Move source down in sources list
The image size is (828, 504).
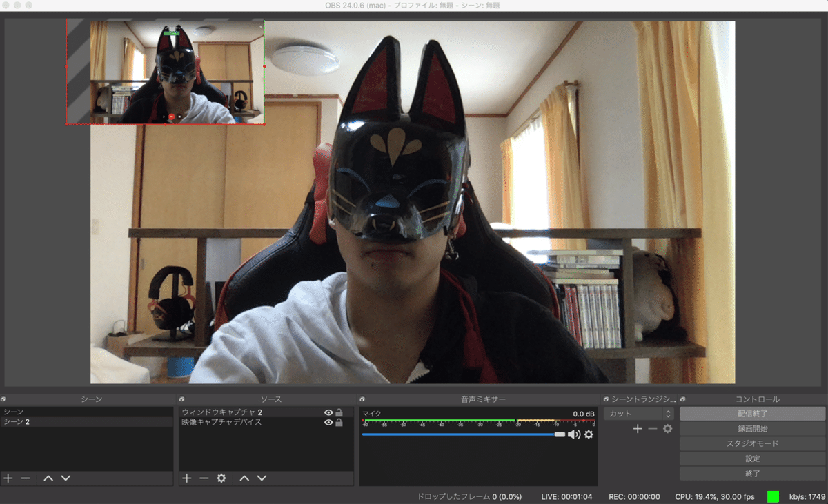point(262,478)
